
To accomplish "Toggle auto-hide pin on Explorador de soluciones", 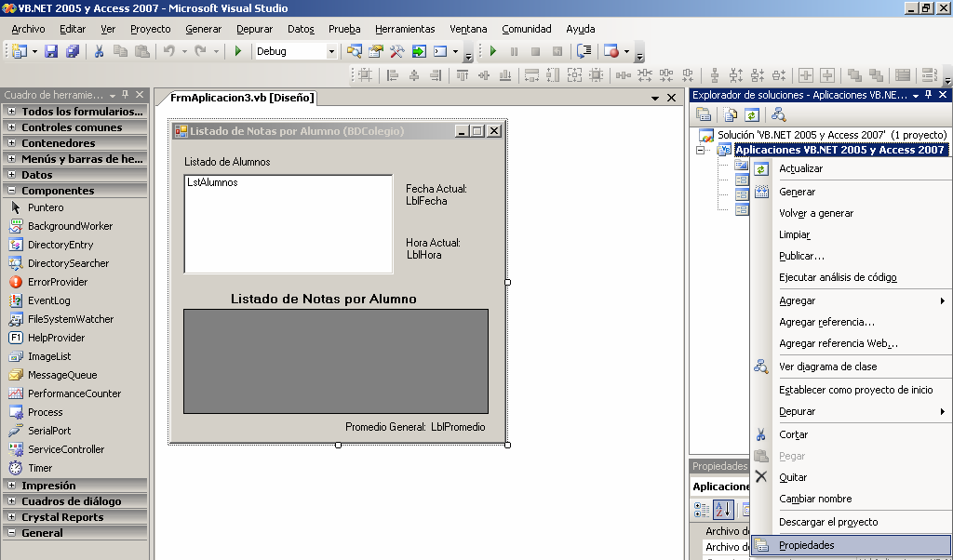I will coord(928,93).
